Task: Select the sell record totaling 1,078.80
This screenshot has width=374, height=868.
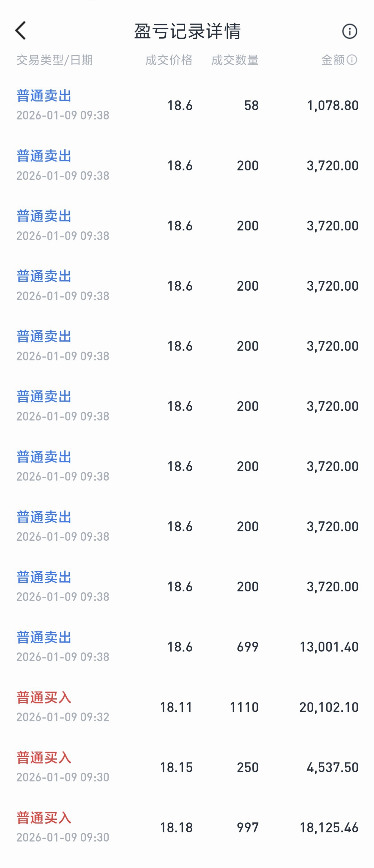Action: pyautogui.click(x=333, y=106)
